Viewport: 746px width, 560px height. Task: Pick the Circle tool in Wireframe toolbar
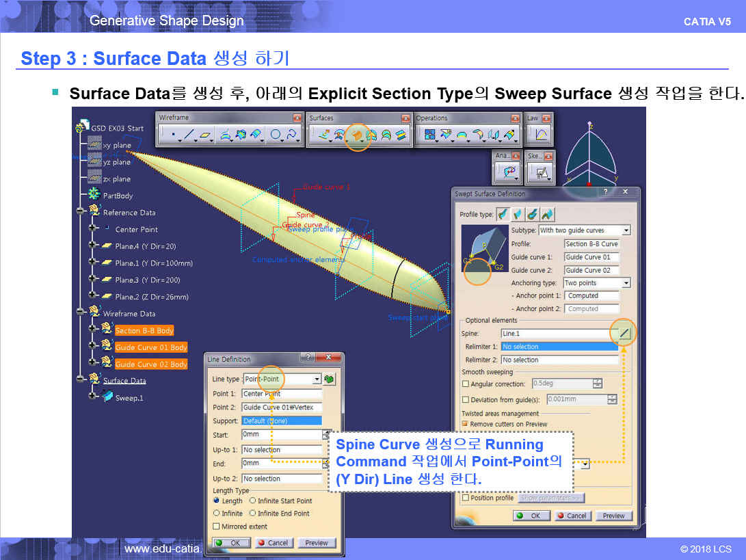click(275, 135)
